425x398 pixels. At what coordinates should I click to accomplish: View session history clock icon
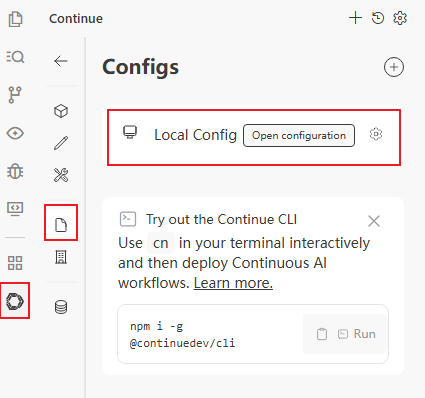pyautogui.click(x=378, y=18)
